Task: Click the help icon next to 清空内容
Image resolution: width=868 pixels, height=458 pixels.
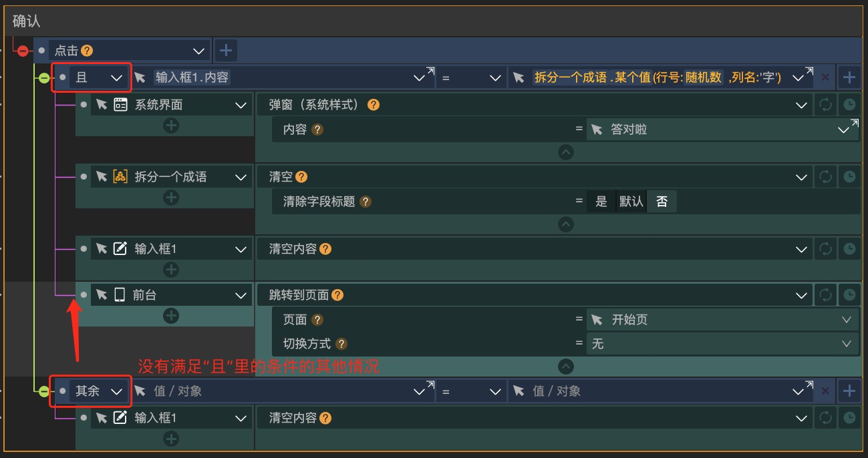Action: [325, 248]
